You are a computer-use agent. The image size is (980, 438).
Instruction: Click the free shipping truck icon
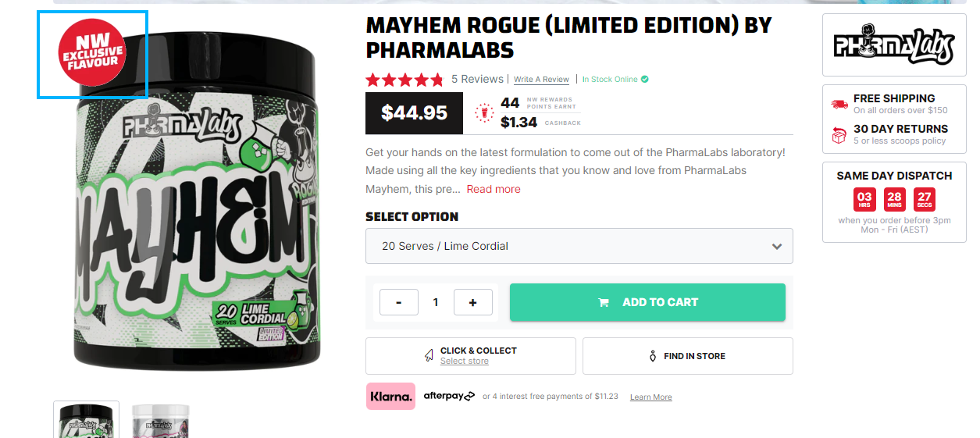click(839, 104)
